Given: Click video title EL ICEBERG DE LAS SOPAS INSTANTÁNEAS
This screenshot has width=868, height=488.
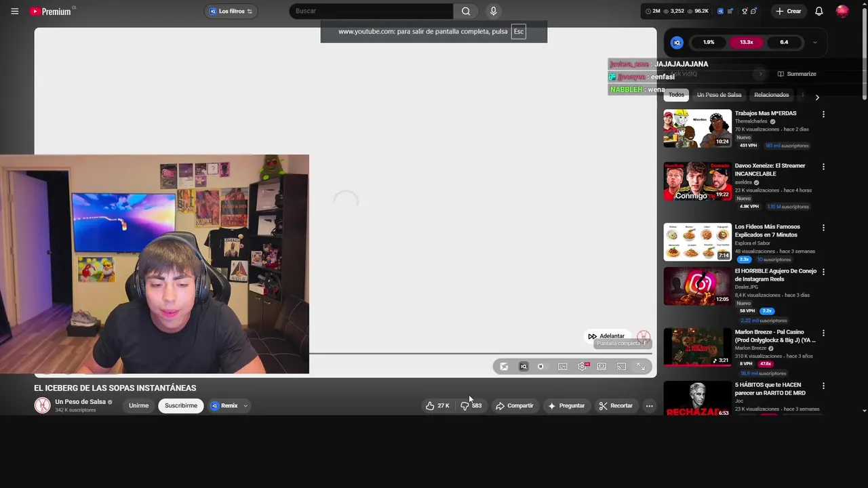Looking at the screenshot, I should 115,388.
